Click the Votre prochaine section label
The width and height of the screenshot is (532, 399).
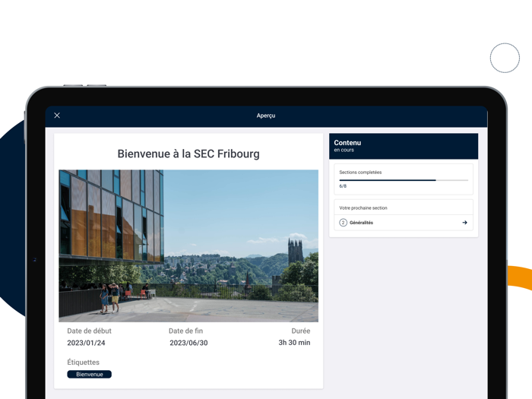pos(363,208)
